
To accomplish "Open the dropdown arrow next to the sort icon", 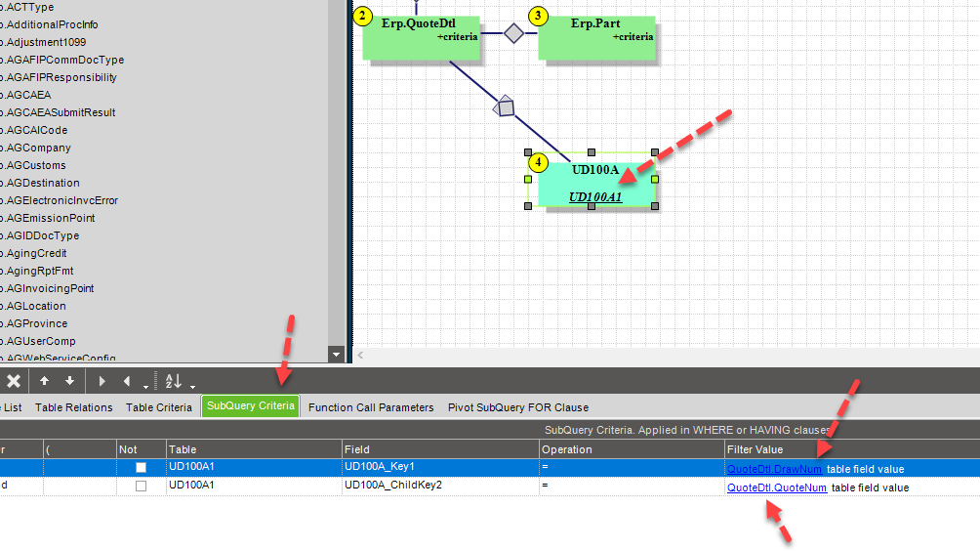I will pos(192,386).
